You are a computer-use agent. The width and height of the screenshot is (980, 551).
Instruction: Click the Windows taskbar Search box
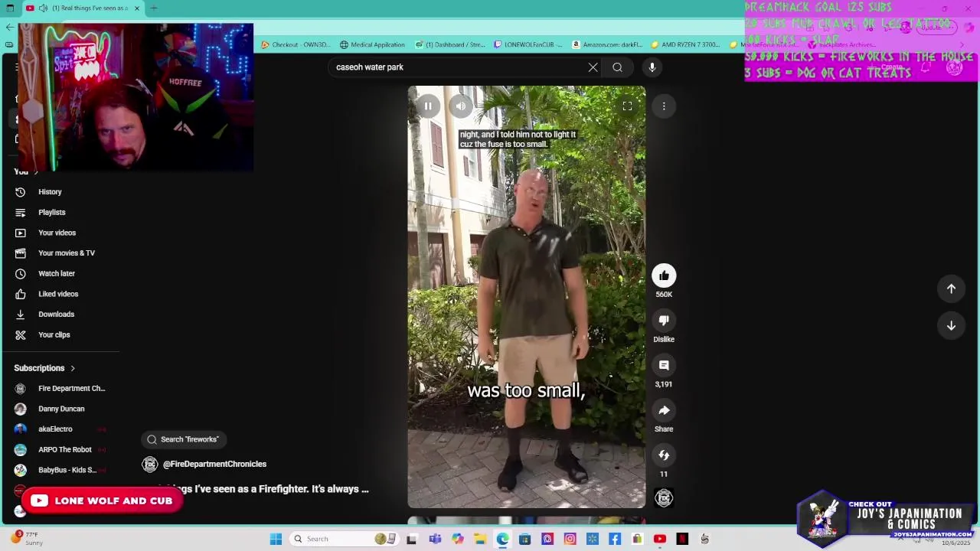[x=345, y=539]
